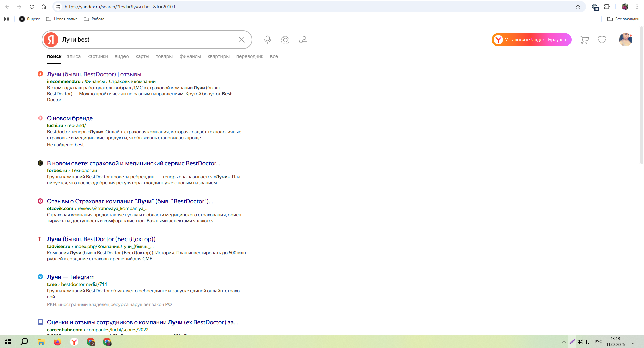The width and height of the screenshot is (644, 348).
Task: Switch to the картинки tab
Action: tap(97, 56)
